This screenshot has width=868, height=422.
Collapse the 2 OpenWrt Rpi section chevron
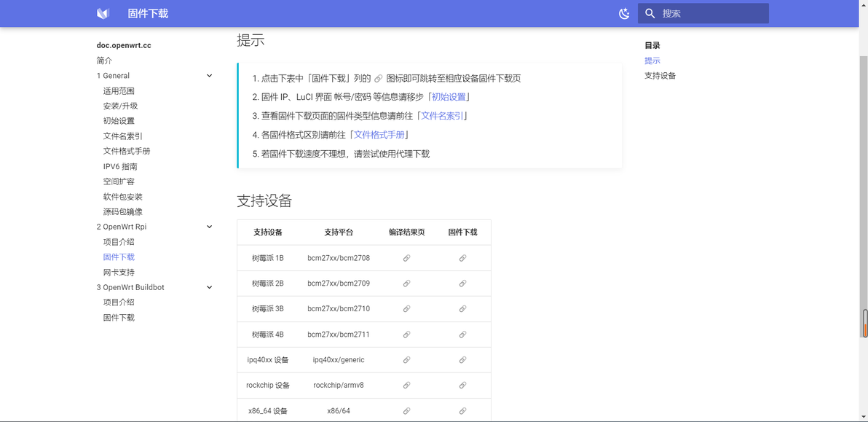tap(209, 227)
